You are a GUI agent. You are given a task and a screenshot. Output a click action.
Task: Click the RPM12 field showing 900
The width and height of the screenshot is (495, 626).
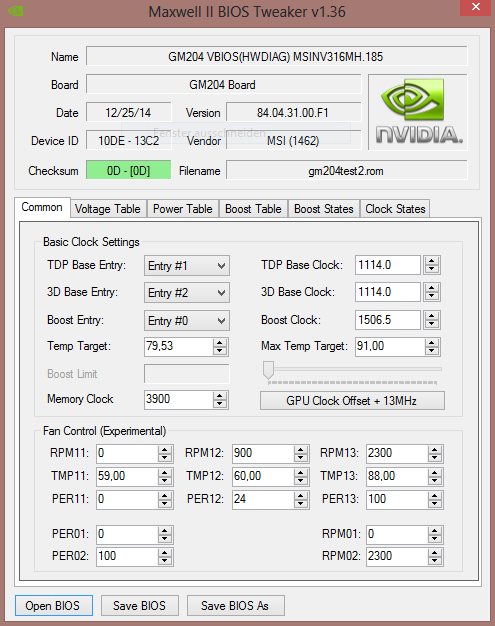click(x=263, y=454)
